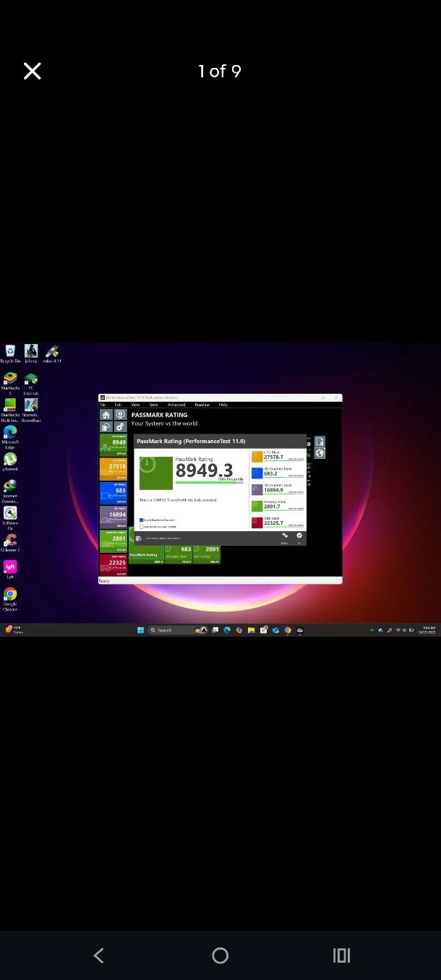Click the Explain button in the dialog
The image size is (441, 980).
pyautogui.click(x=284, y=538)
